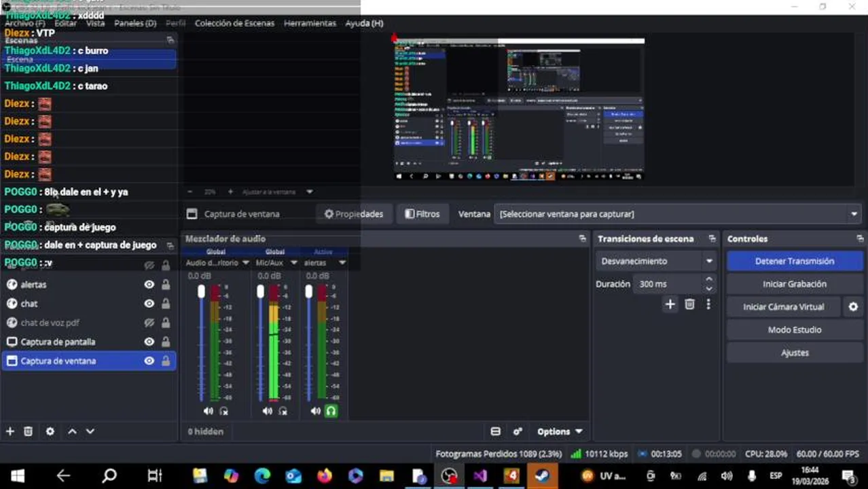Viewport: 868px width, 489px height.
Task: Hide the chat source
Action: [149, 304]
